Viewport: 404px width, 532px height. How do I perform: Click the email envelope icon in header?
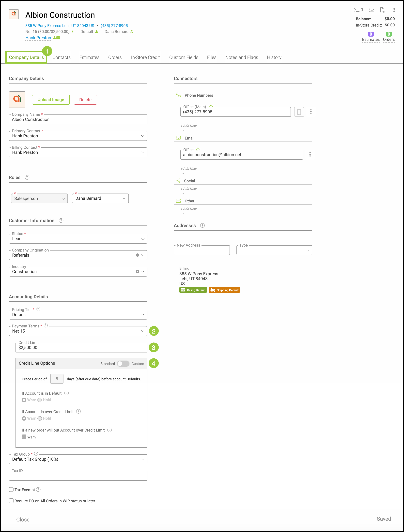tap(372, 10)
